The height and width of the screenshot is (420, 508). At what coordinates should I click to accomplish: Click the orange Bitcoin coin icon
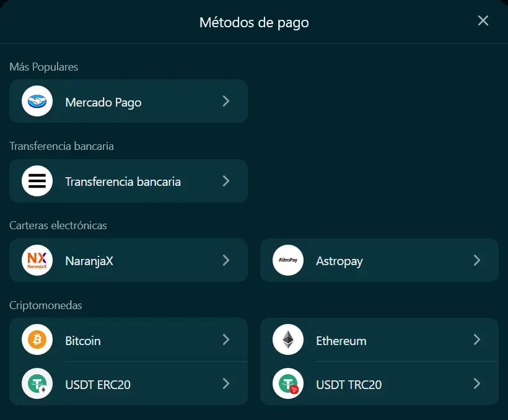coord(37,339)
